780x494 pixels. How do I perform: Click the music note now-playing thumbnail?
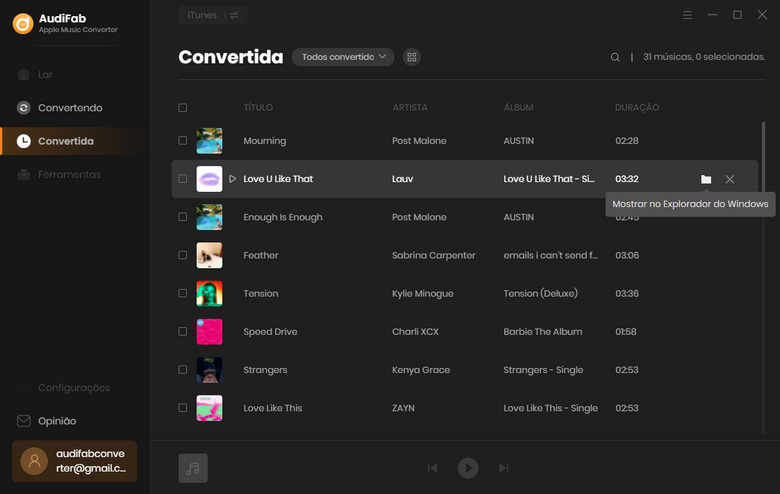pos(193,468)
